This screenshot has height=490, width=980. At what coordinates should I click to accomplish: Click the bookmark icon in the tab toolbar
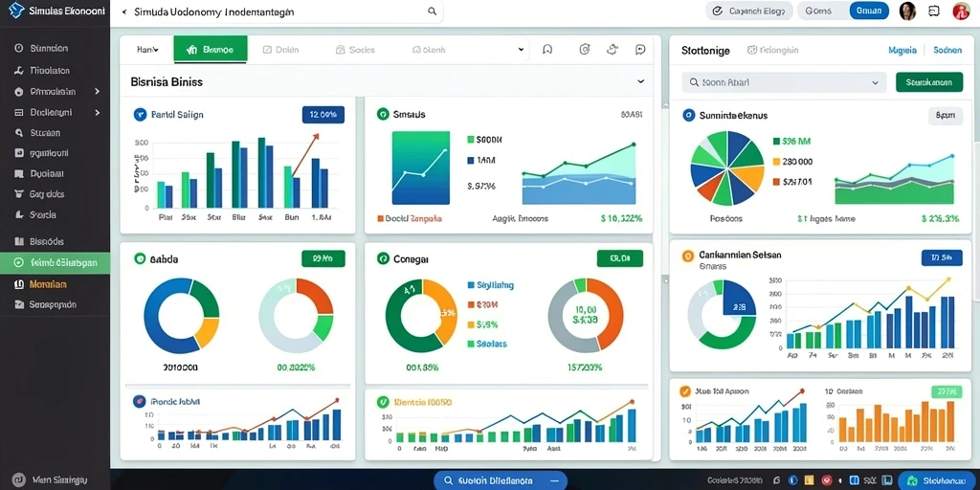(547, 50)
